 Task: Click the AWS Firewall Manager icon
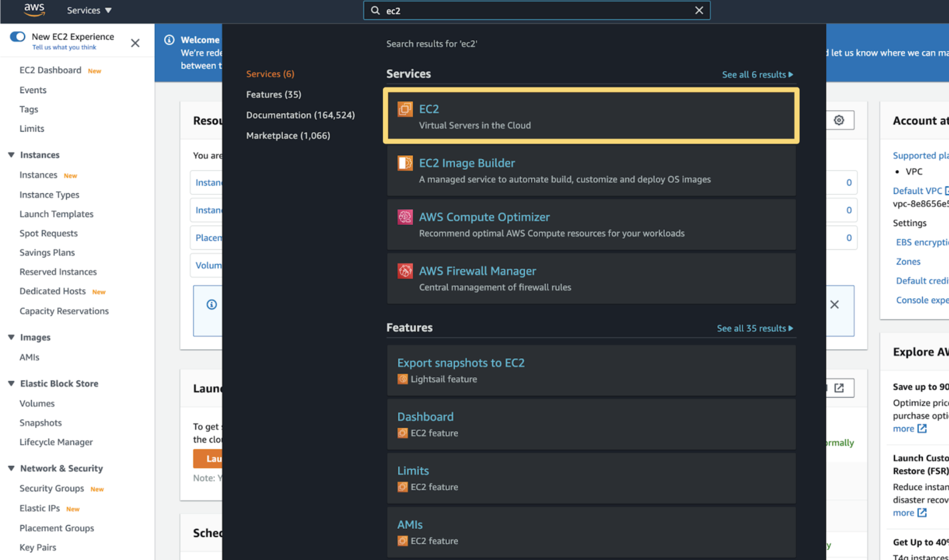pyautogui.click(x=405, y=271)
